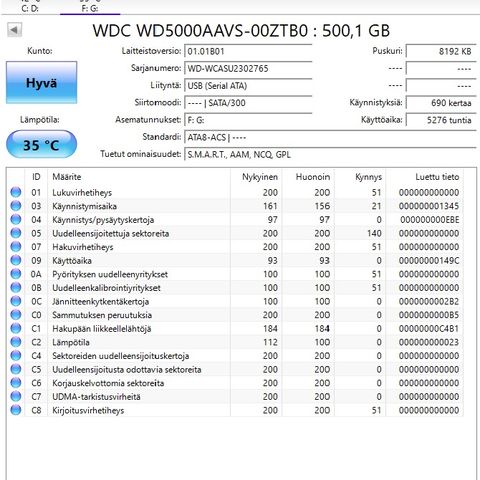Select the status orb for attribute 05

(x=16, y=233)
